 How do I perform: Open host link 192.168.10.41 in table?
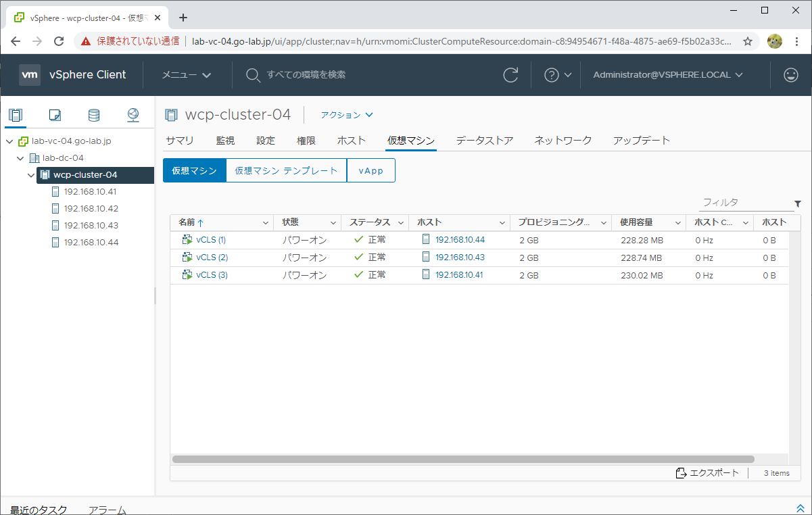click(x=459, y=274)
